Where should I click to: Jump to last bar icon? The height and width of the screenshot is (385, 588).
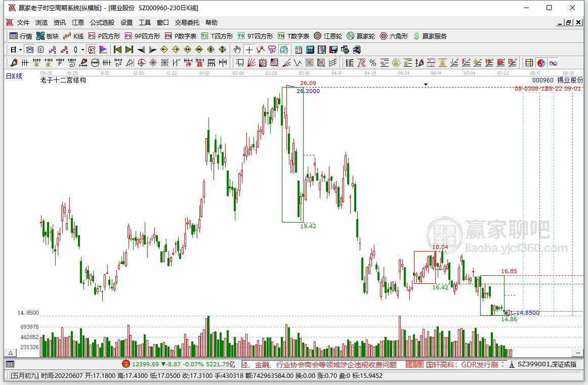tap(130, 50)
